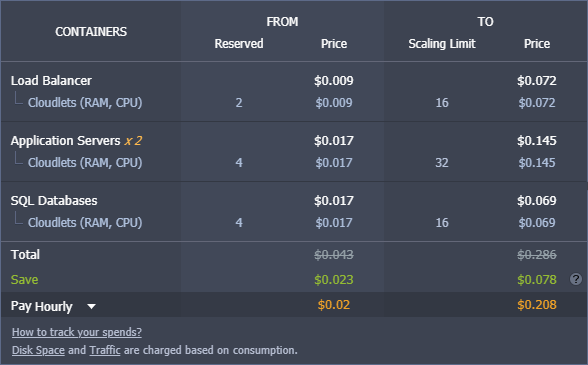Screen dimensions: 588x365
Task: Click Cloudlets (RAM, CPU) under Load Balancer
Action: [85, 102]
